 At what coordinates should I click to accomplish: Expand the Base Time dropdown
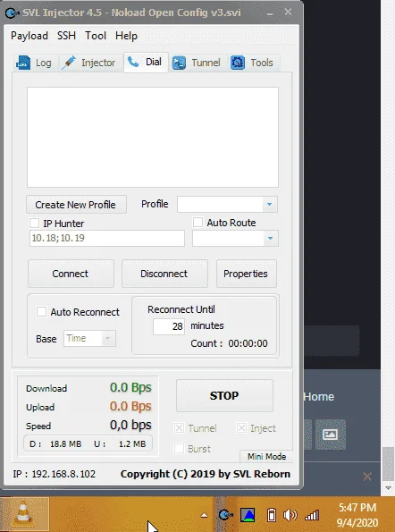108,338
